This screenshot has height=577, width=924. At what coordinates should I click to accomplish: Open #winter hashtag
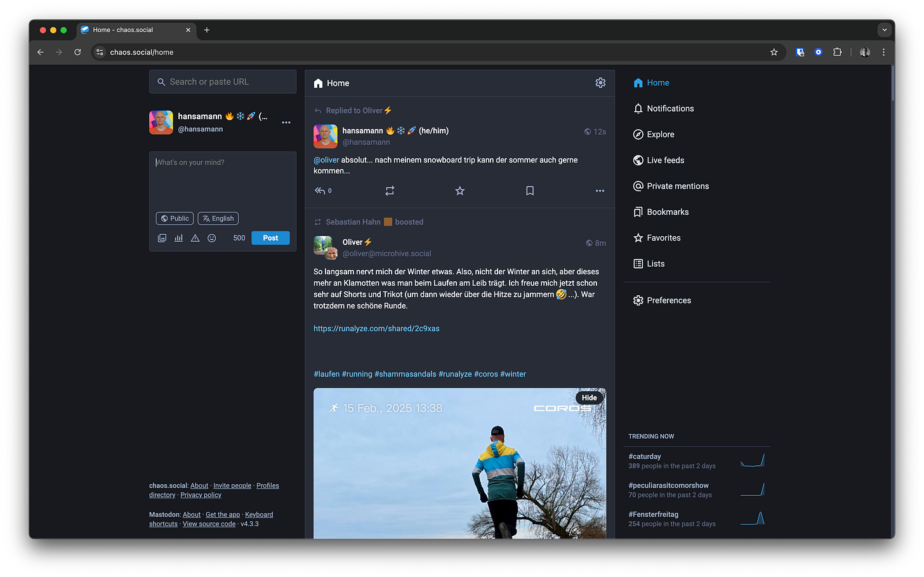[513, 375]
